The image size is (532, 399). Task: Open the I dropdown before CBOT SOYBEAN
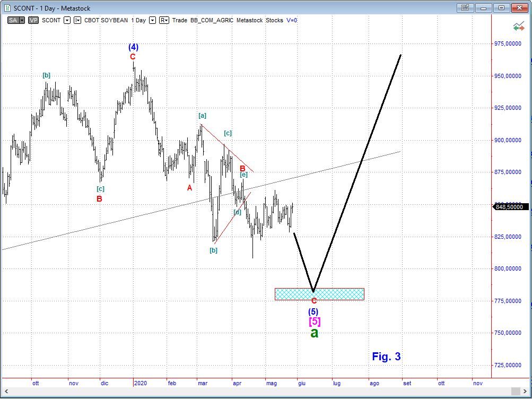click(77, 20)
